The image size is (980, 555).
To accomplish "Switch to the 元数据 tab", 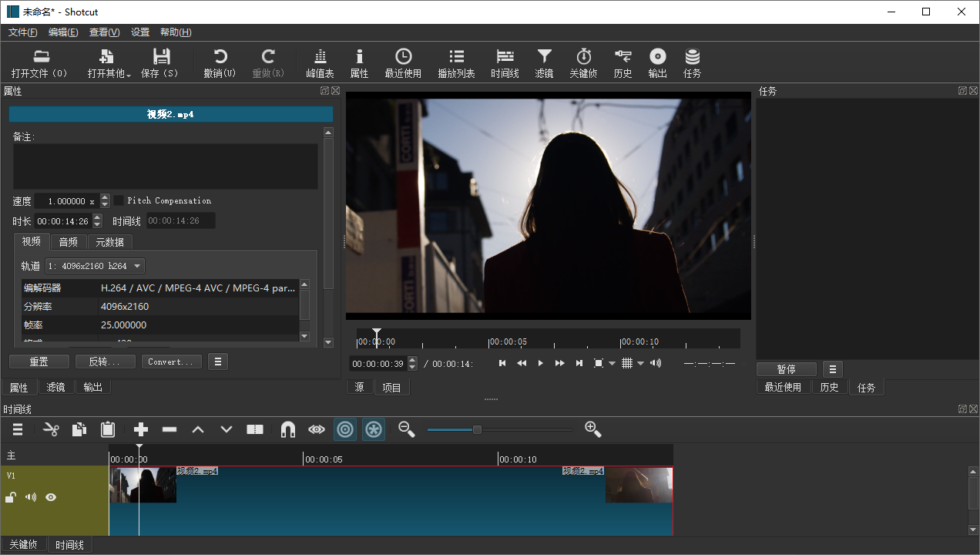I will point(109,242).
